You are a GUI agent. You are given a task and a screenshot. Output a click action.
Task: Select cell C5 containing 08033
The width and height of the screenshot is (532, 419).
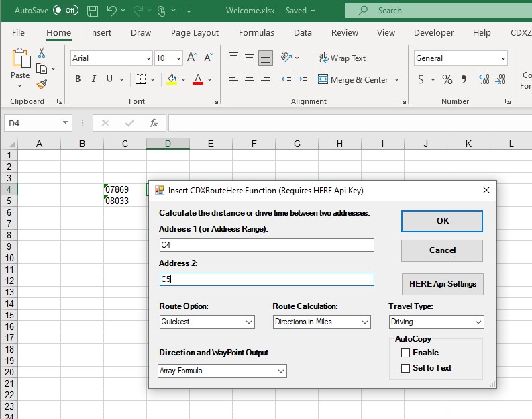pyautogui.click(x=125, y=201)
